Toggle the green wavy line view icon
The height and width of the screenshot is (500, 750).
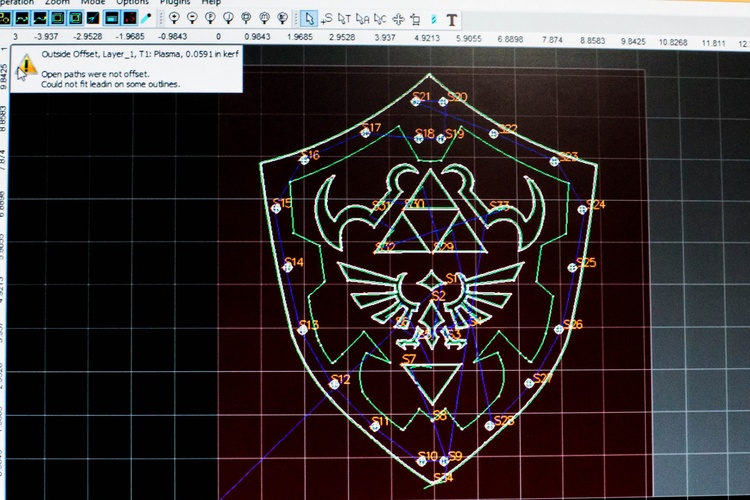click(x=22, y=19)
